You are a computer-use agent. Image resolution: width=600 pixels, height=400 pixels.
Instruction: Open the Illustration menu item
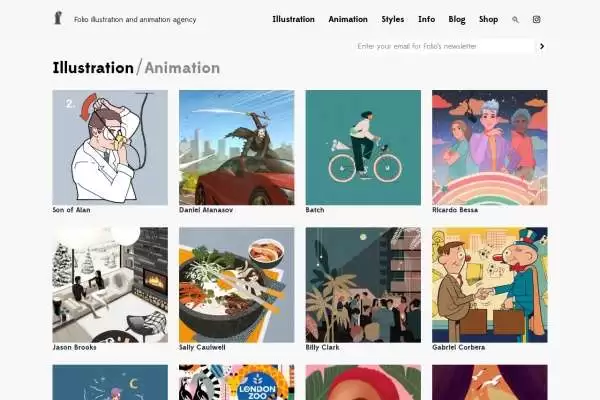(x=293, y=19)
